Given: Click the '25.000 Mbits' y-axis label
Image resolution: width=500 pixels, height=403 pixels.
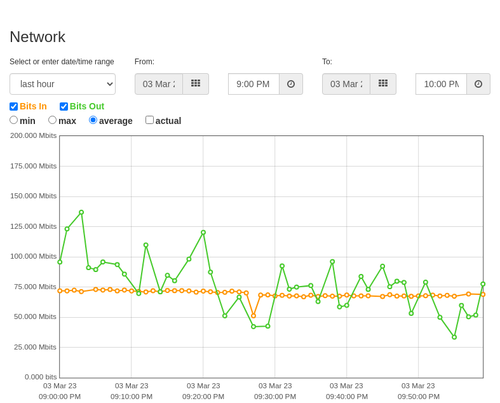Looking at the screenshot, I should [35, 347].
